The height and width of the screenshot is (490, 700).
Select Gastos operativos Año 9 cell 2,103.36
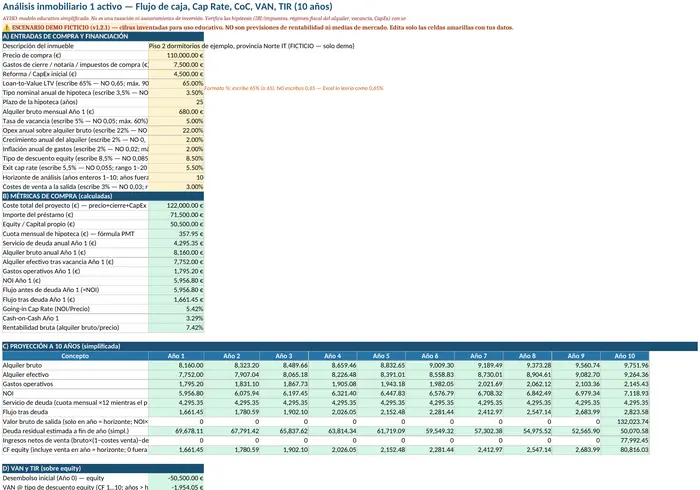click(576, 384)
